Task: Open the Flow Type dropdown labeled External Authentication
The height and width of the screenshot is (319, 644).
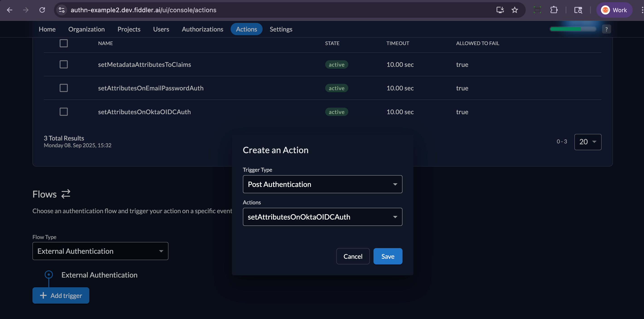Action: click(x=100, y=251)
